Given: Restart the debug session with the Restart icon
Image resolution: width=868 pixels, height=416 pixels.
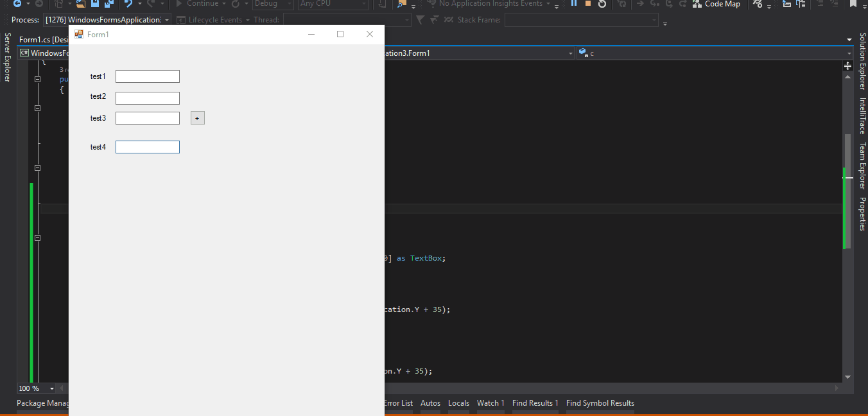Looking at the screenshot, I should pos(602,4).
